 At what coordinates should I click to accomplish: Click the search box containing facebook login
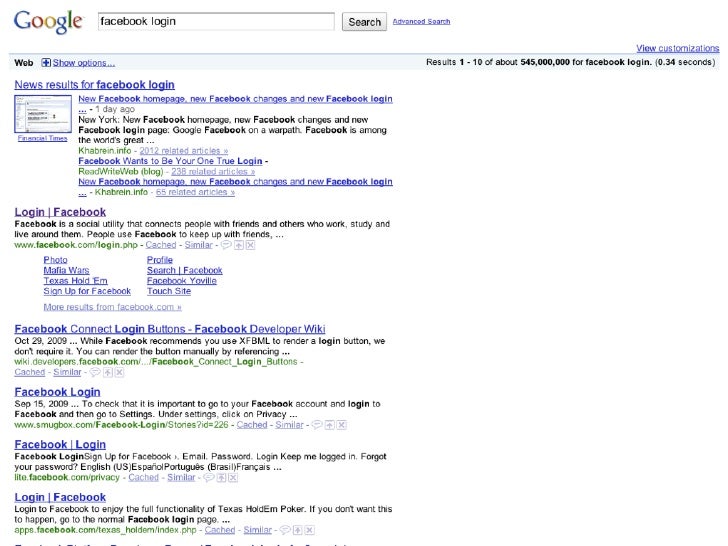coord(216,21)
